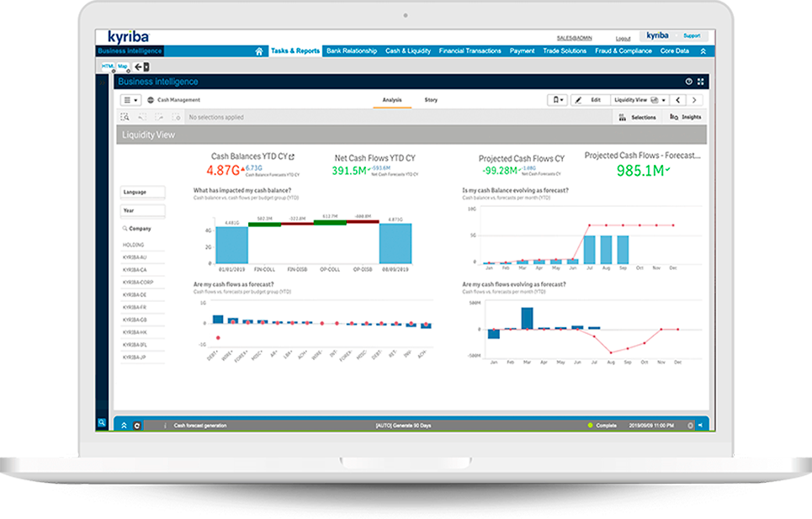The height and width of the screenshot is (519, 812).
Task: Open the Liquidity View sheet dropdown
Action: [x=640, y=100]
